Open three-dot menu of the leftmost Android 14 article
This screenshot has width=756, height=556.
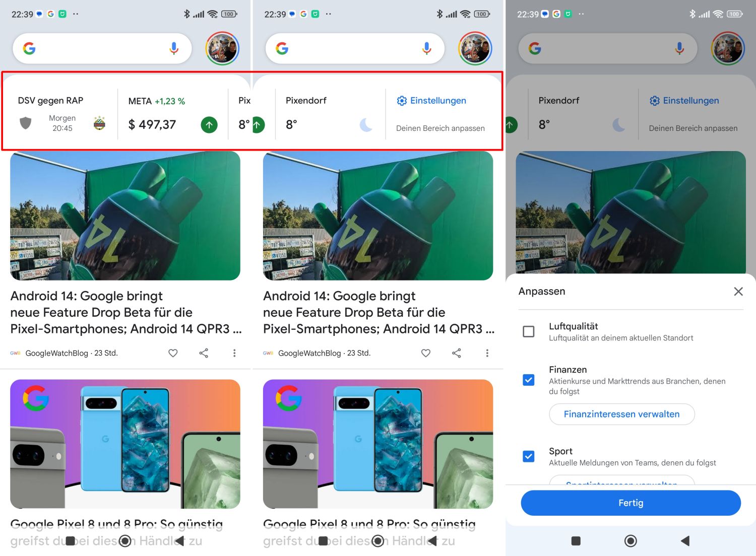(234, 353)
